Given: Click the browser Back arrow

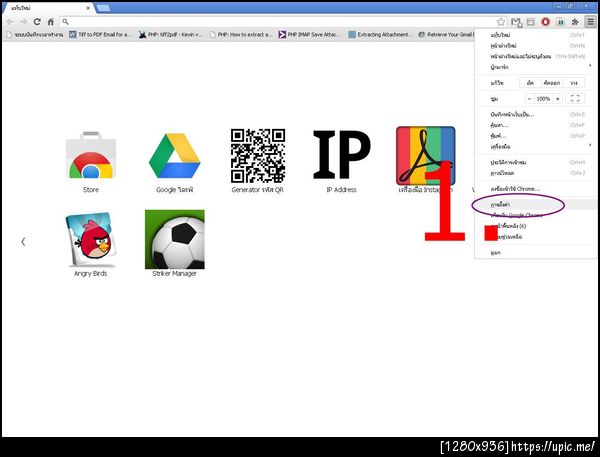Looking at the screenshot, I should pos(10,22).
